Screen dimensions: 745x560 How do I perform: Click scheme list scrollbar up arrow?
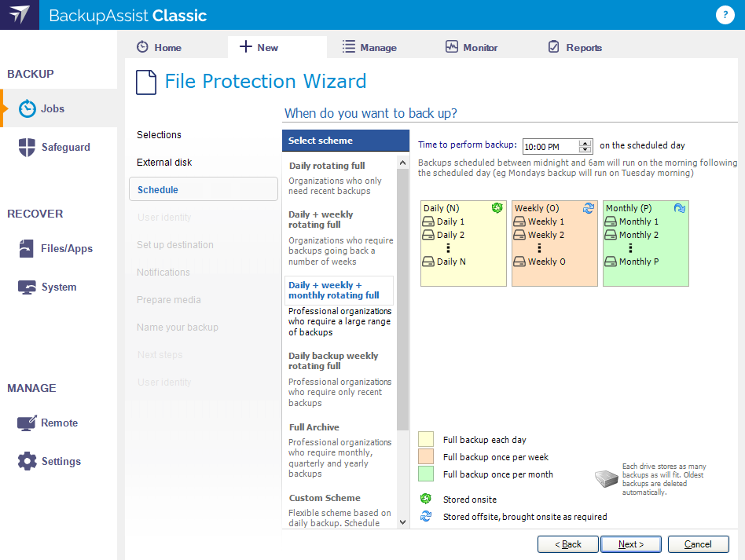[403, 163]
